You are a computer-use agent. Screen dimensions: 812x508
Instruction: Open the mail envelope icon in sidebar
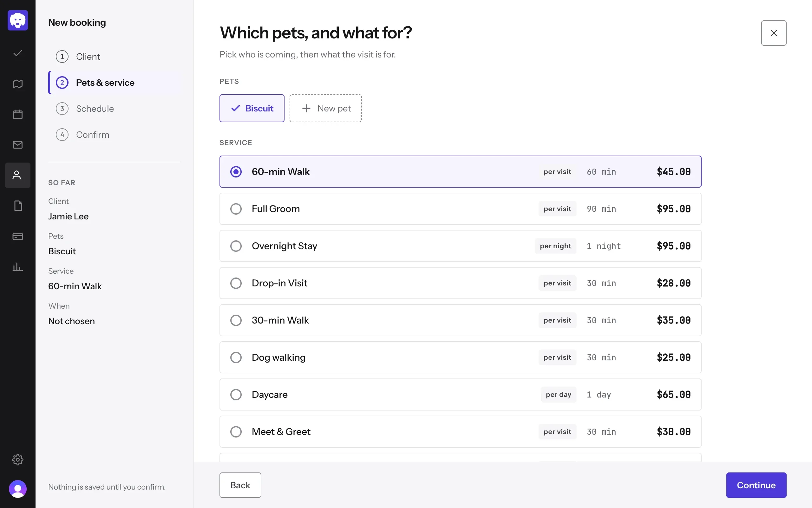coord(18,145)
